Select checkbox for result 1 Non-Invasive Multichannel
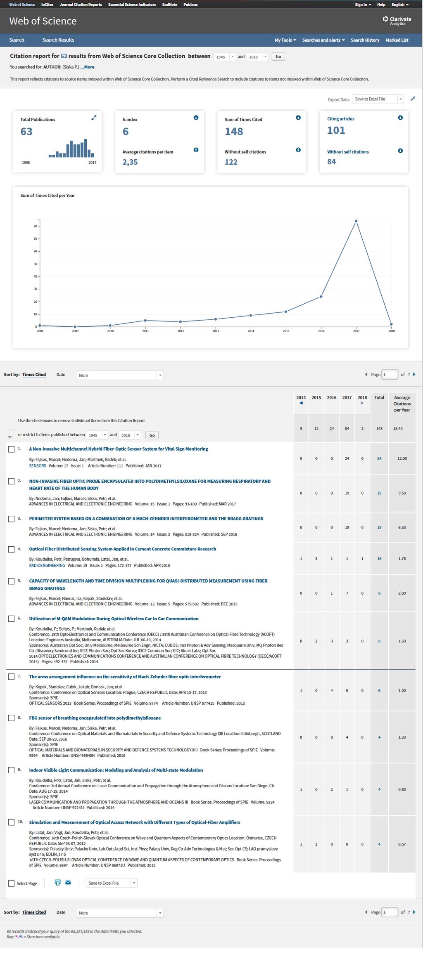The height and width of the screenshot is (980, 423). pos(12,449)
